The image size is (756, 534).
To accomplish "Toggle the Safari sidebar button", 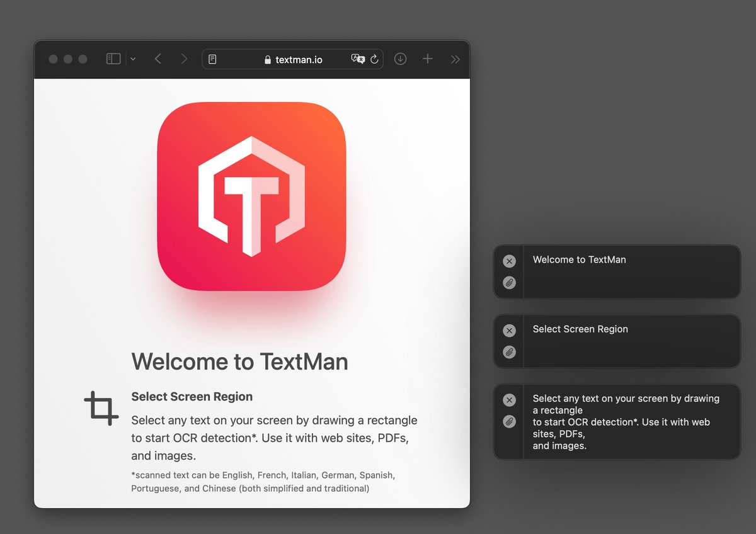I will point(113,59).
